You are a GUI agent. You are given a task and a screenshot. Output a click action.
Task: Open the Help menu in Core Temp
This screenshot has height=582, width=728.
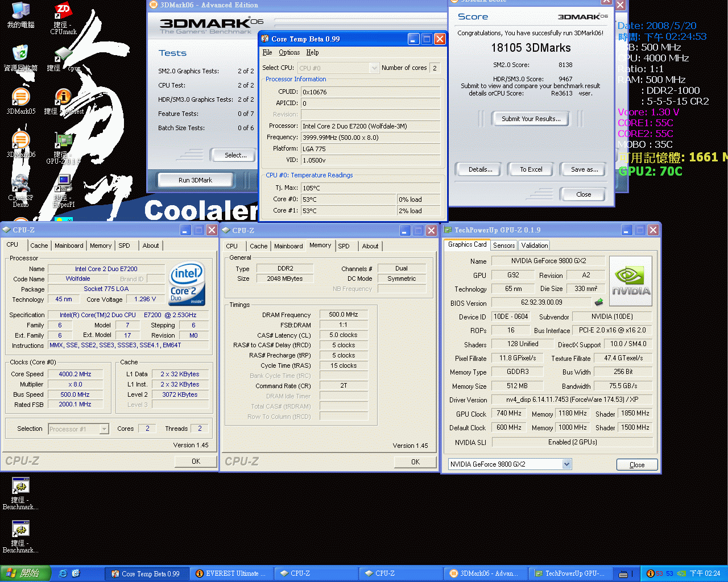point(312,52)
